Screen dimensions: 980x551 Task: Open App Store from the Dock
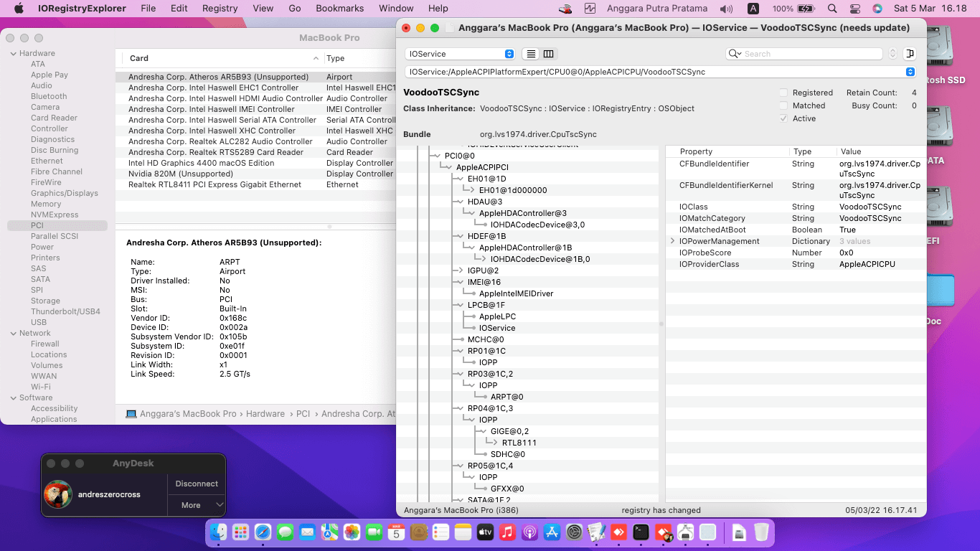[x=552, y=532]
